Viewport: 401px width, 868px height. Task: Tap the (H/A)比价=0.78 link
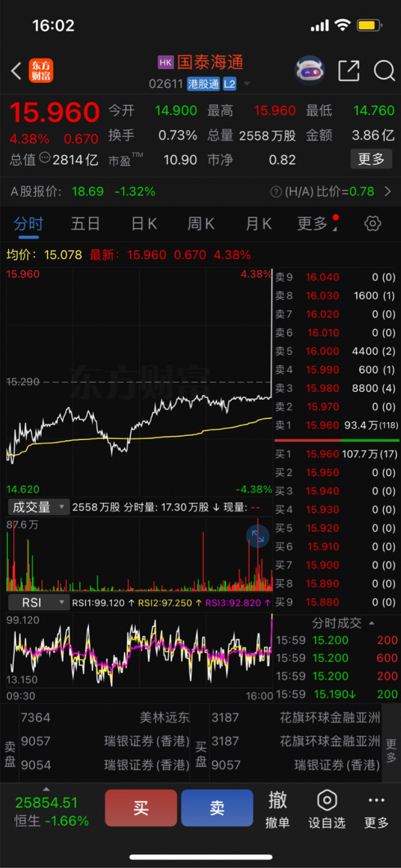tap(329, 191)
